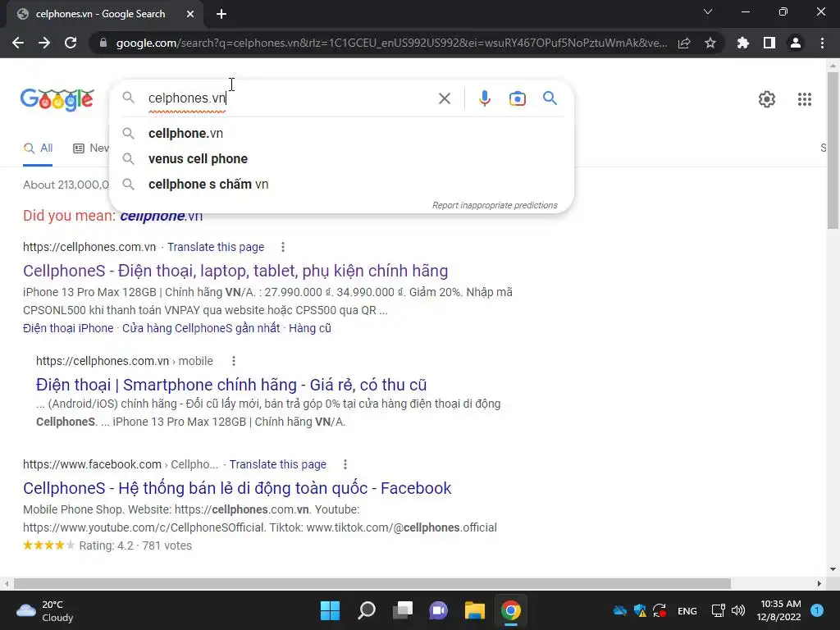Image resolution: width=840 pixels, height=630 pixels.
Task: Open Cửa hàng CellphoneS gần nhất sitelink
Action: [x=201, y=328]
